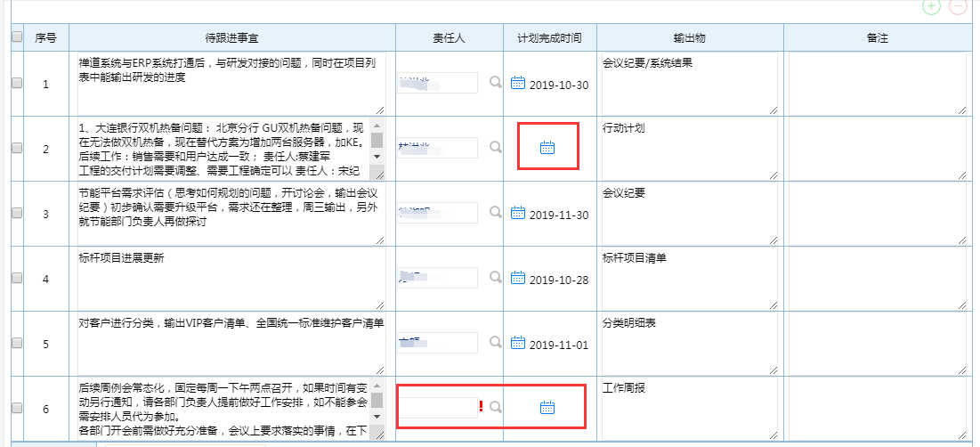Click the empty 责任人 field in row 6

[438, 408]
